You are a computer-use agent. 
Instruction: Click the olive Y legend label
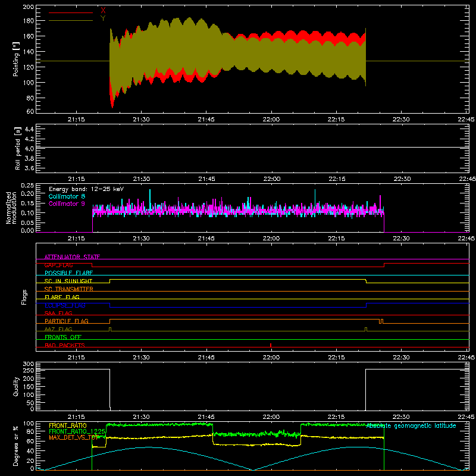[103, 18]
